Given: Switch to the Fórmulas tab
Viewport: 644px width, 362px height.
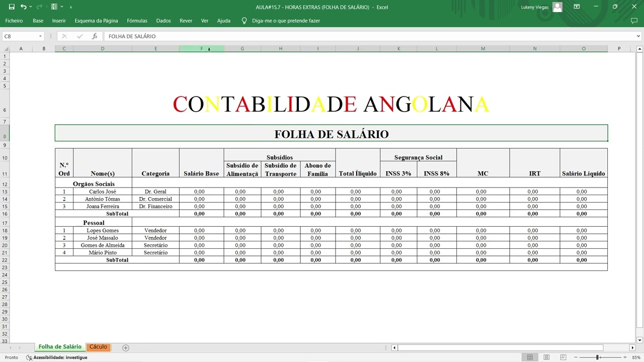Looking at the screenshot, I should 137,21.
